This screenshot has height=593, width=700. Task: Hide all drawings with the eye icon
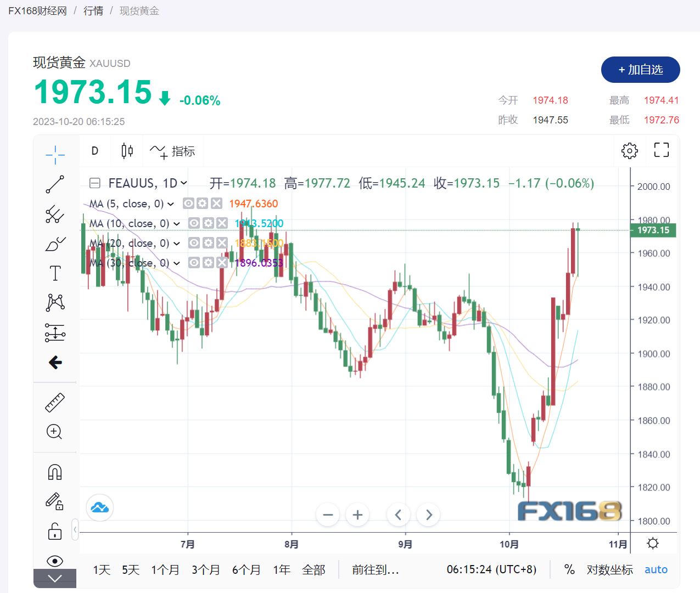pos(55,561)
